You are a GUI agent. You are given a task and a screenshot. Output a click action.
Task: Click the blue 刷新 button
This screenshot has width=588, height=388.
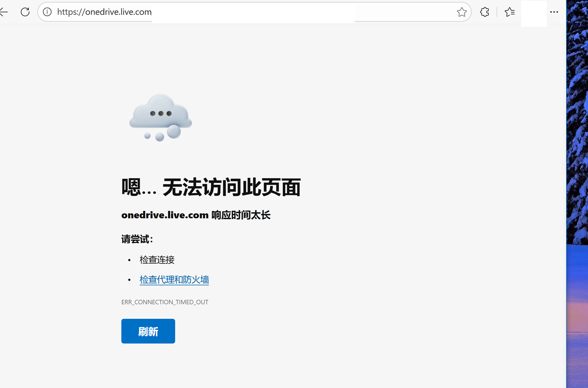pos(148,331)
